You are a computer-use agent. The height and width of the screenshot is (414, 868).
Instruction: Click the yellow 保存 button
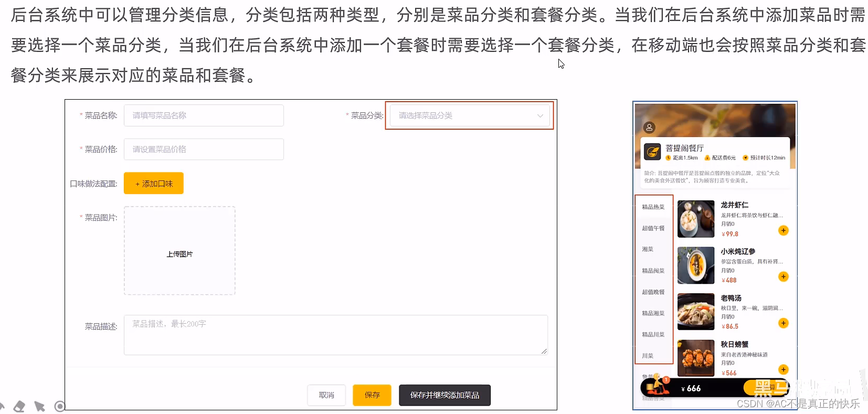[x=372, y=395]
